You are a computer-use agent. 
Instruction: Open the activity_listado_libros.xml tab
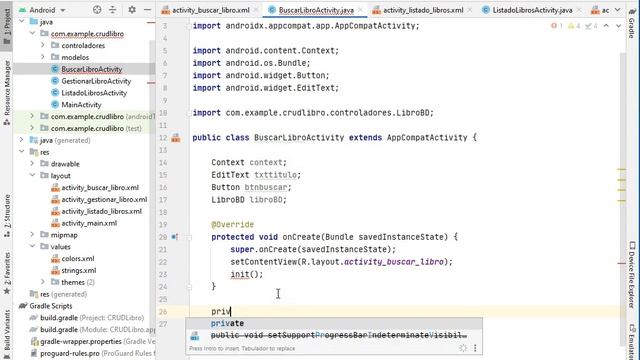[423, 10]
